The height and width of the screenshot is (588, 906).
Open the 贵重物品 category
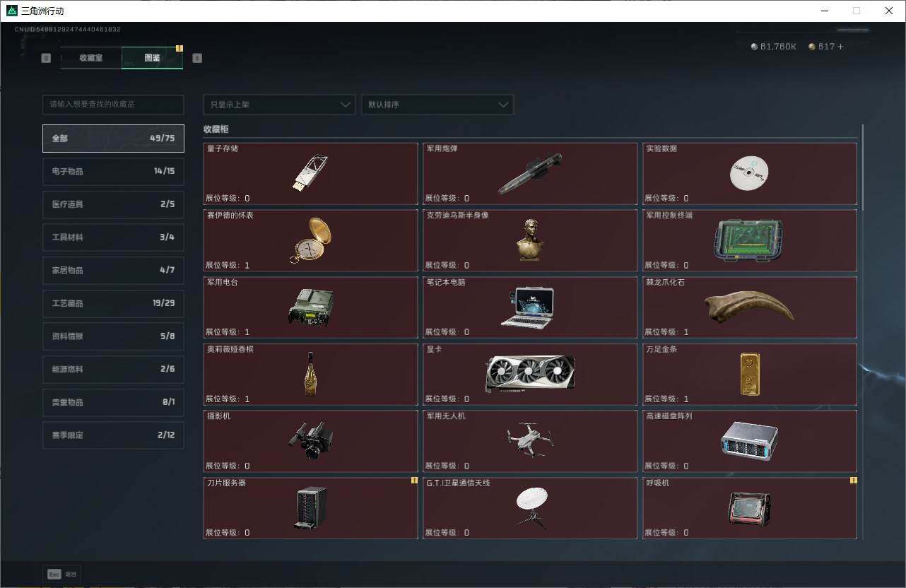click(113, 402)
